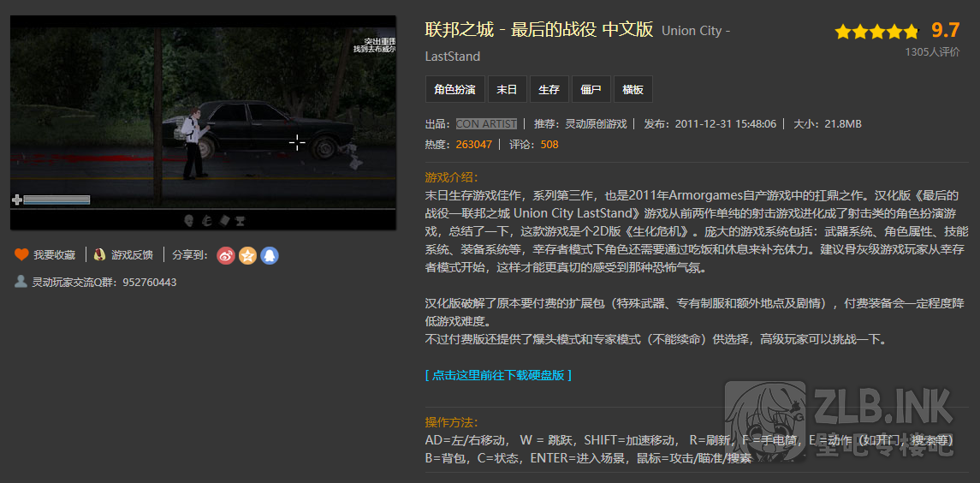The height and width of the screenshot is (483, 980).
Task: Click the game feedback microphone icon
Action: pos(100,254)
